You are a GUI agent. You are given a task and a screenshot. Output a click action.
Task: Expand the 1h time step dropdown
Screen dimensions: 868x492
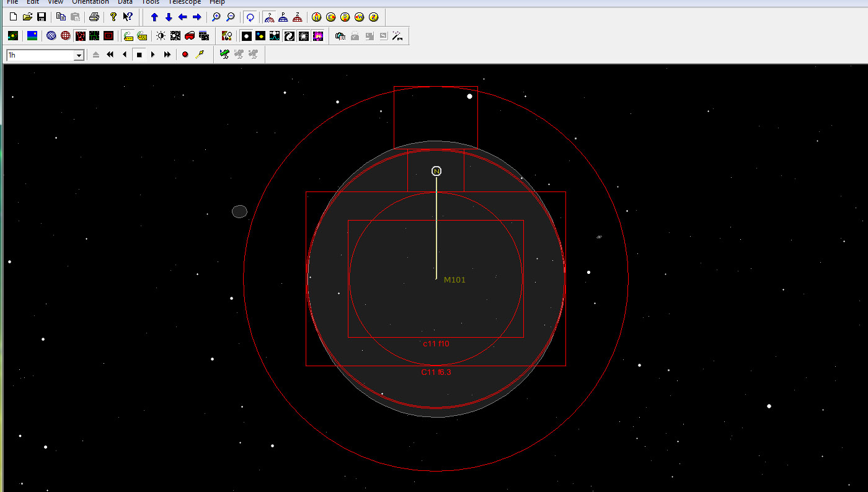(79, 56)
